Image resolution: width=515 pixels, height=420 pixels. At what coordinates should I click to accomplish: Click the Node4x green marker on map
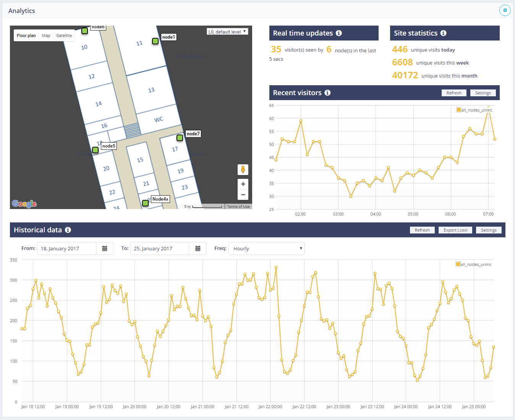(145, 203)
